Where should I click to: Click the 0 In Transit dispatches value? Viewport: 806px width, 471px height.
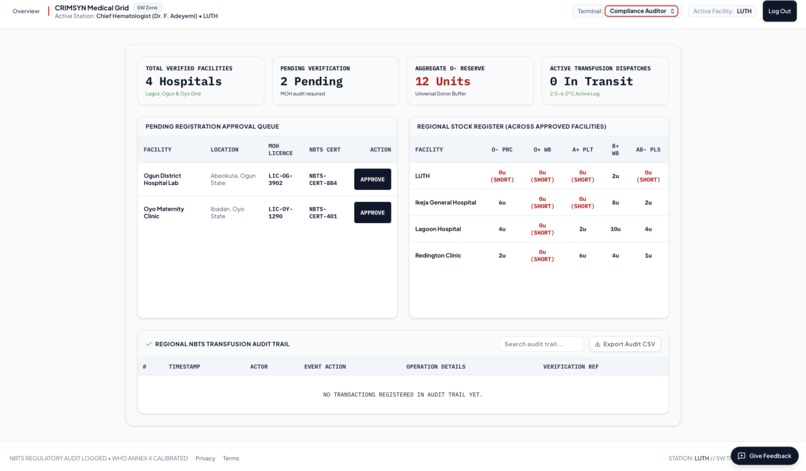[x=591, y=81]
